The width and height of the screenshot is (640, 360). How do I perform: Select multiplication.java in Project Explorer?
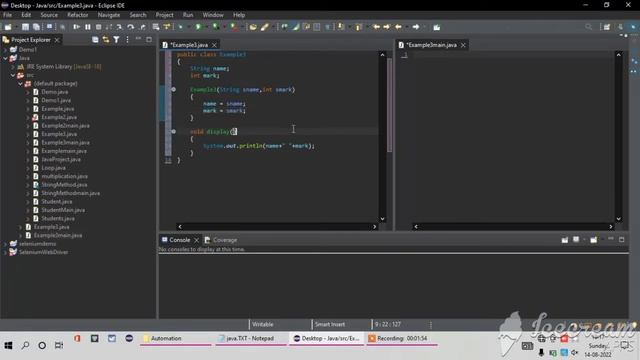tap(64, 176)
